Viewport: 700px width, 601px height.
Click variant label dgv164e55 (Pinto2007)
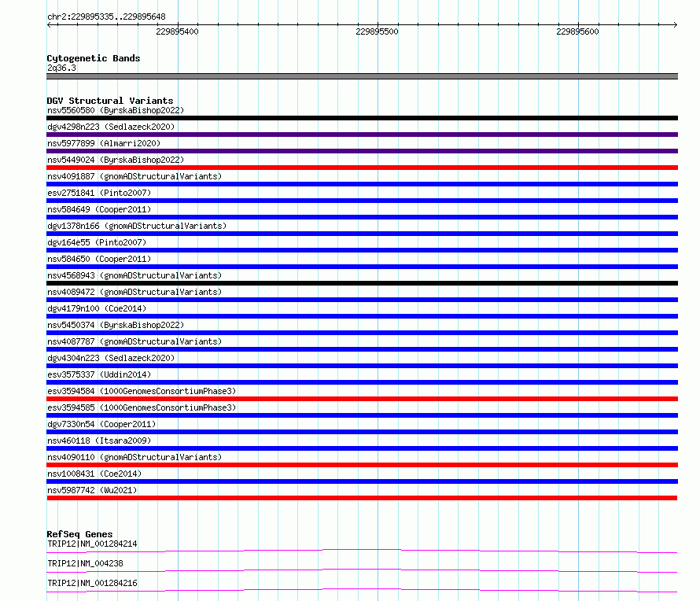(97, 242)
